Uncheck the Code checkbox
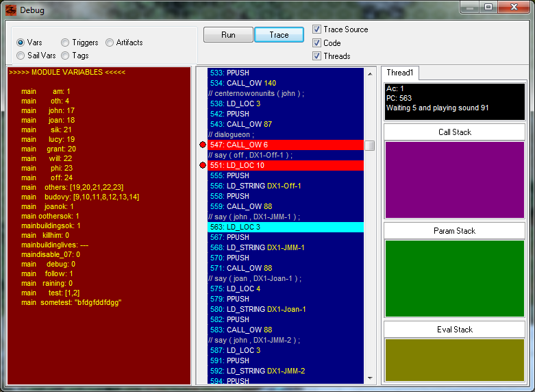 coord(316,42)
